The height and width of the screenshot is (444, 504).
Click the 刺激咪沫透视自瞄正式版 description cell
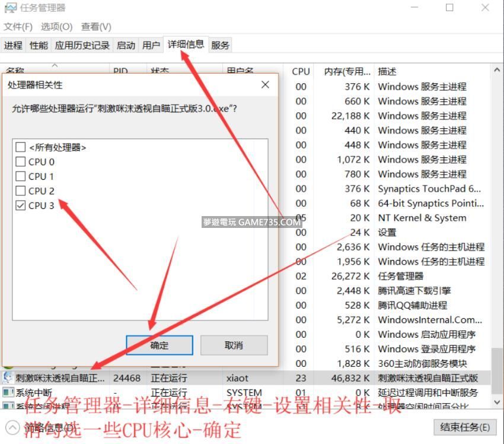428,378
